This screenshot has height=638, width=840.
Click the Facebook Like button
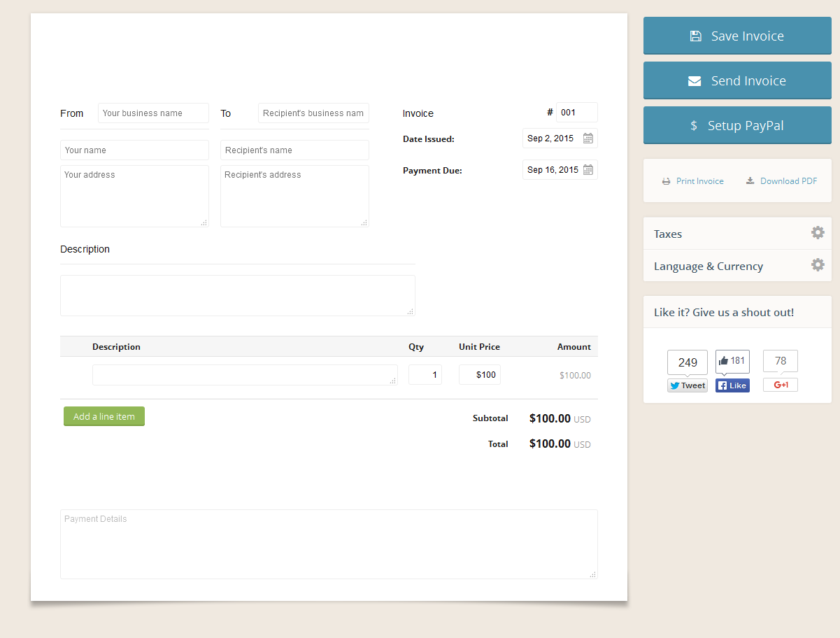732,385
